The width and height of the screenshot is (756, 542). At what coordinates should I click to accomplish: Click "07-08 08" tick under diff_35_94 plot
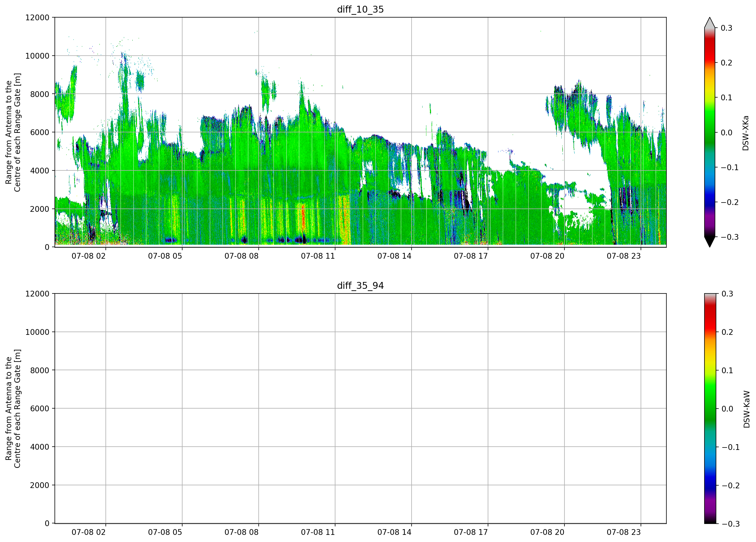point(242,532)
